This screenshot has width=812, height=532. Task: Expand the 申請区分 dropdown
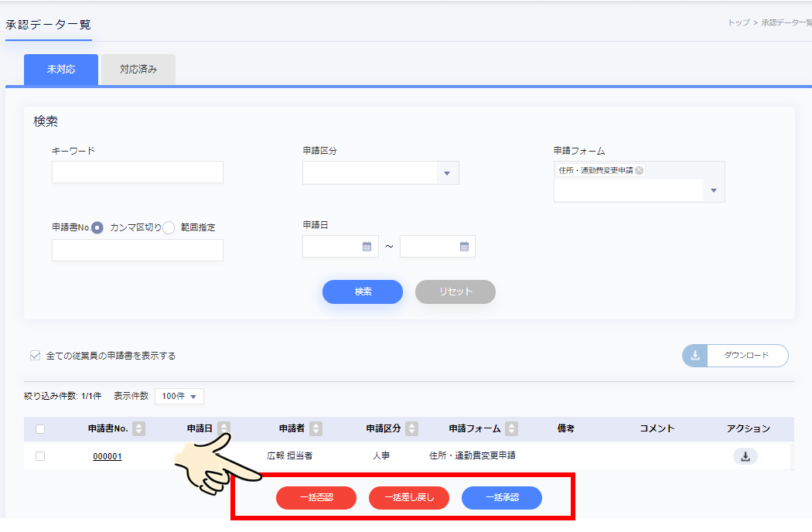click(446, 173)
